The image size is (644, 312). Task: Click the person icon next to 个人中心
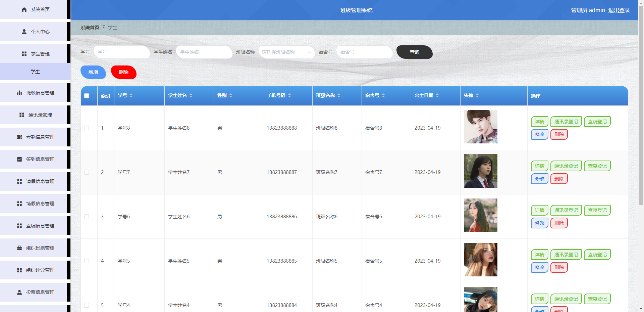point(23,31)
